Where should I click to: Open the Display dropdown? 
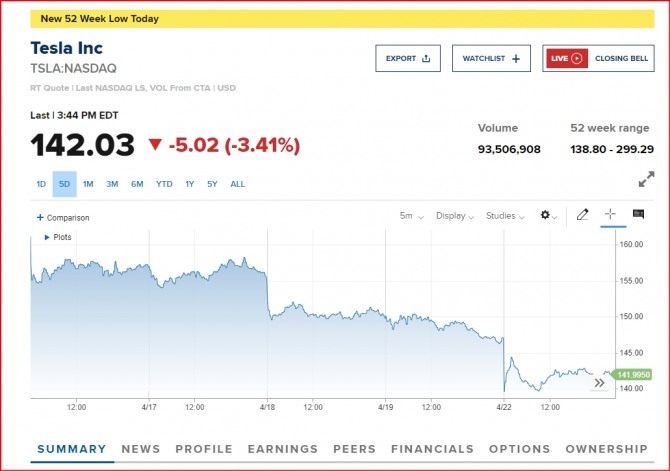click(455, 216)
